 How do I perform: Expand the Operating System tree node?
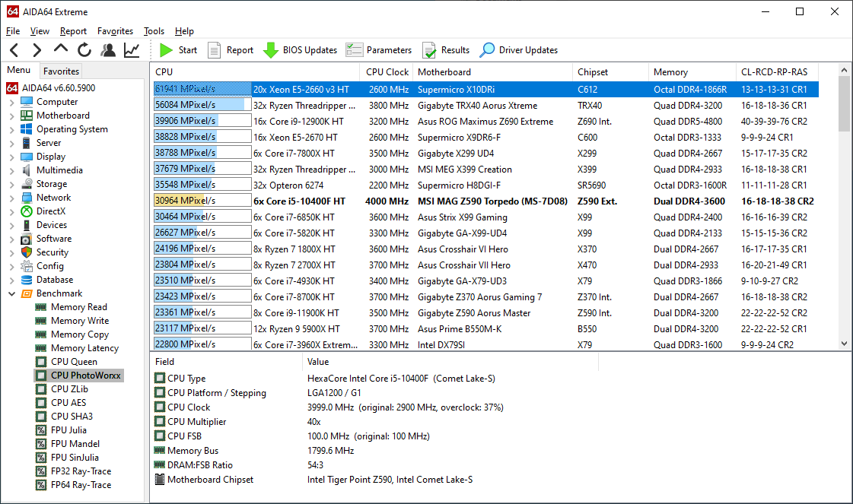(x=11, y=129)
